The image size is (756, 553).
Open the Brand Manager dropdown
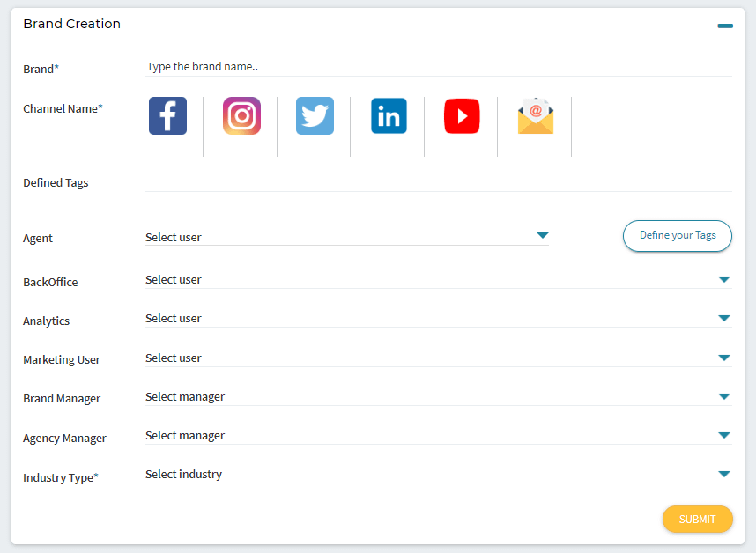point(439,396)
